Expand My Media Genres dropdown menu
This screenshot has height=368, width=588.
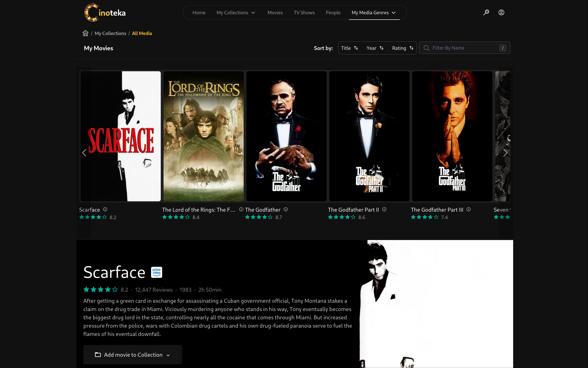pyautogui.click(x=374, y=12)
